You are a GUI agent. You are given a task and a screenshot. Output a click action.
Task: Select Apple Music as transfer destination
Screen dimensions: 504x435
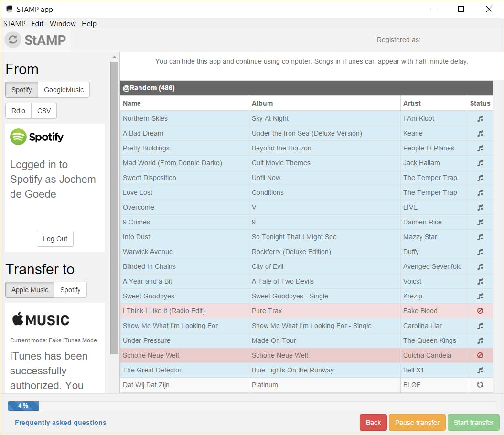30,290
